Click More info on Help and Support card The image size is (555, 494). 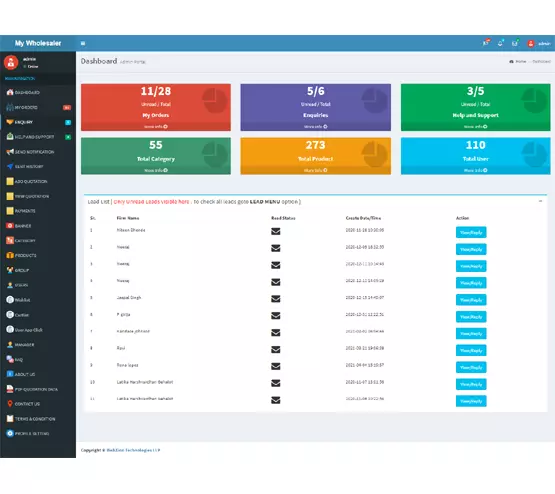coord(475,126)
